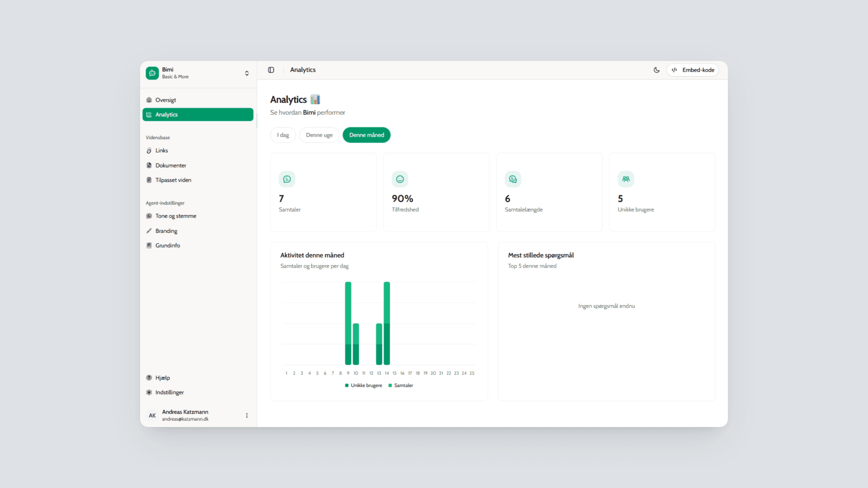Screen dimensions: 868x488
Task: Toggle the Samtaler legend in the chart
Action: (x=401, y=385)
